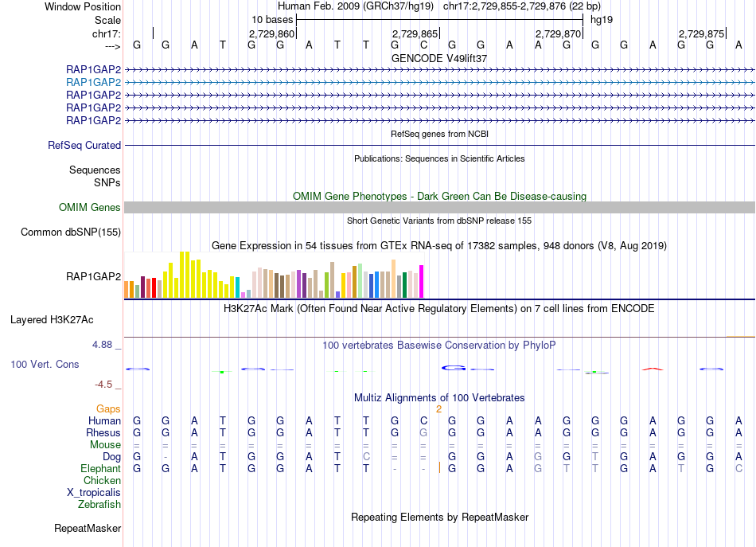Click the first RAP1GAP2 GENCODE transcript label
The image size is (756, 547).
[x=93, y=69]
